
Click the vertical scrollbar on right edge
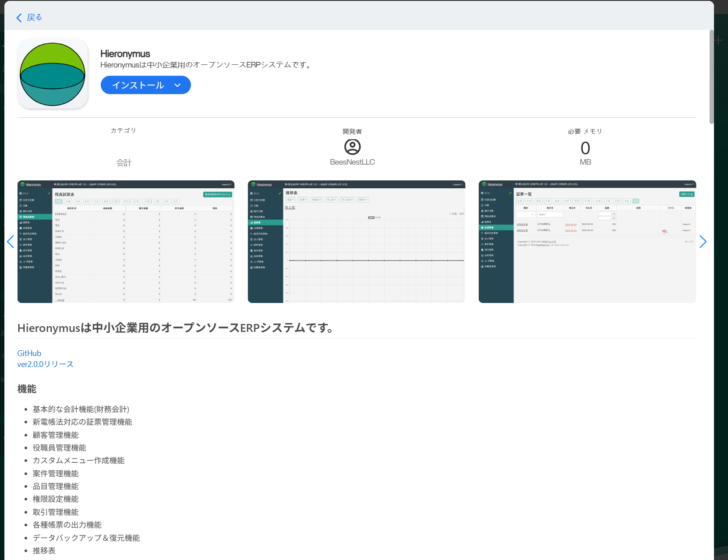[712, 77]
